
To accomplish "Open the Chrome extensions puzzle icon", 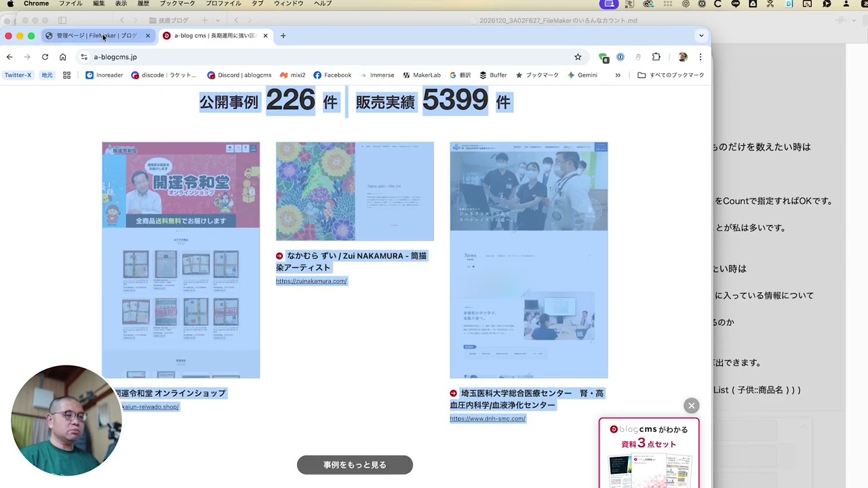I will 656,57.
